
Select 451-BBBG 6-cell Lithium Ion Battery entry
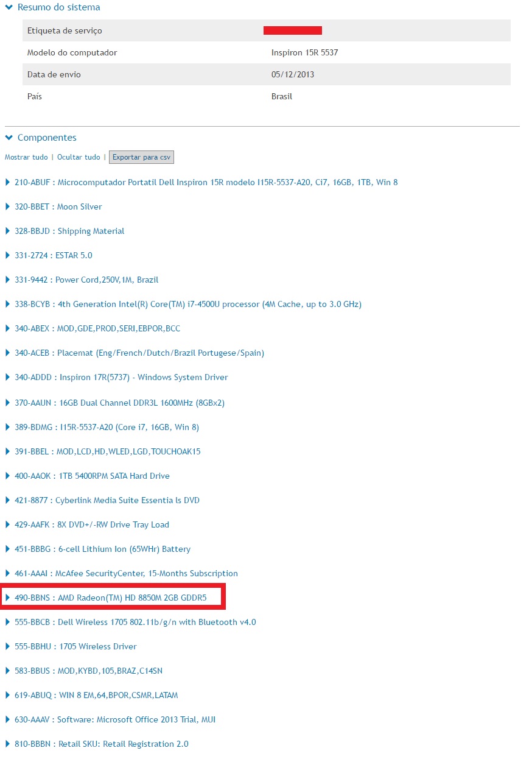pyautogui.click(x=102, y=549)
